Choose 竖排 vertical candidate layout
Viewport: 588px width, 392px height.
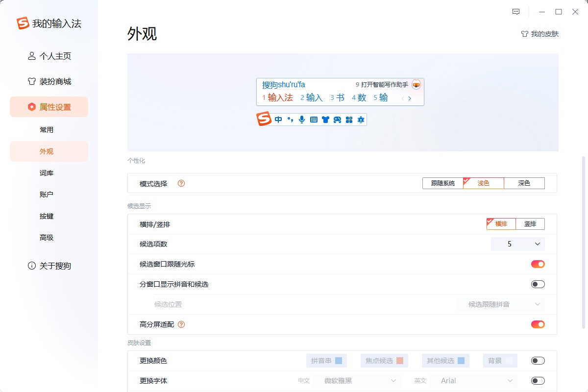530,224
